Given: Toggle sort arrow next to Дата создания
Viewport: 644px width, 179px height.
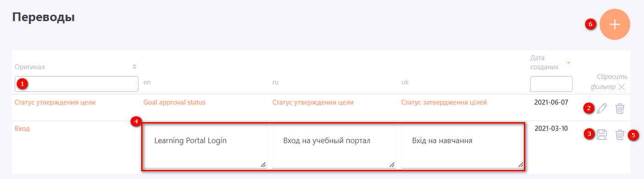Looking at the screenshot, I should coord(569,62).
